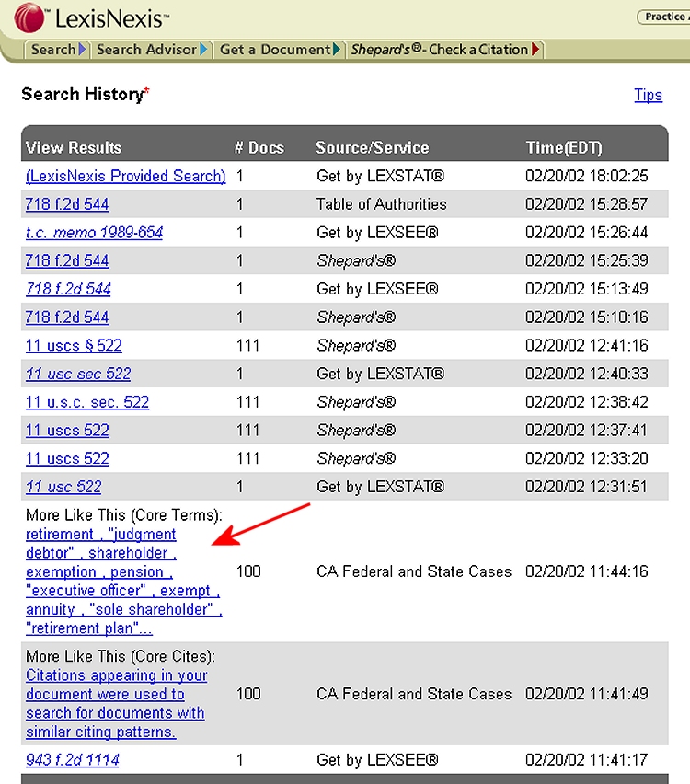Viewport: 690px width, 784px height.
Task: Select CA Federal and State Cases at 11:41:49
Action: [414, 694]
